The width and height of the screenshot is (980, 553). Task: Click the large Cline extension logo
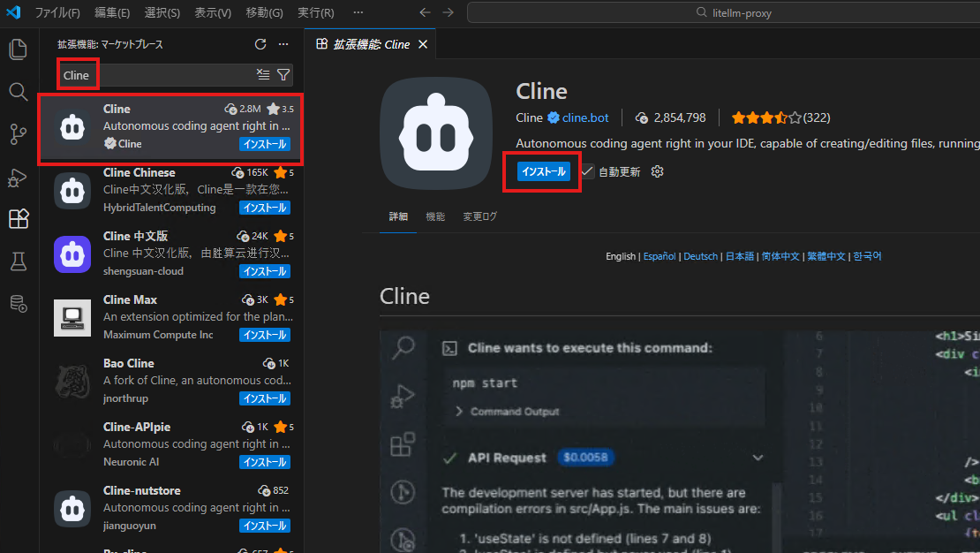436,133
